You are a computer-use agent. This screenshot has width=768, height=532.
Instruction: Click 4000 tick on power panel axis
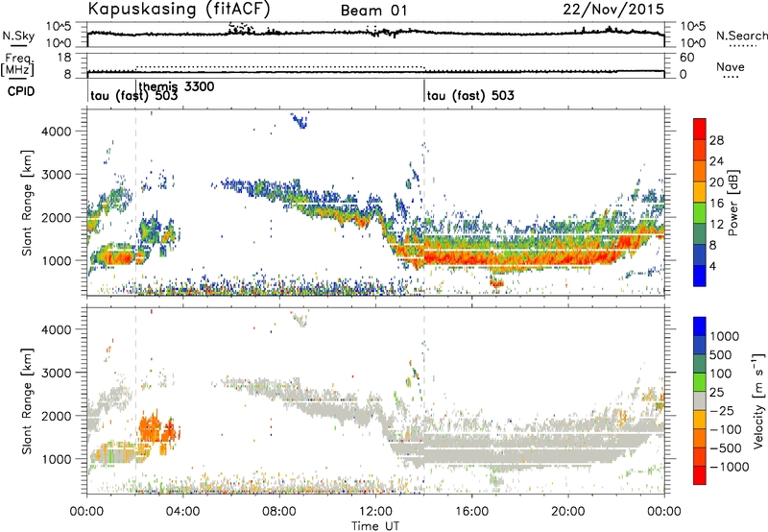point(57,132)
